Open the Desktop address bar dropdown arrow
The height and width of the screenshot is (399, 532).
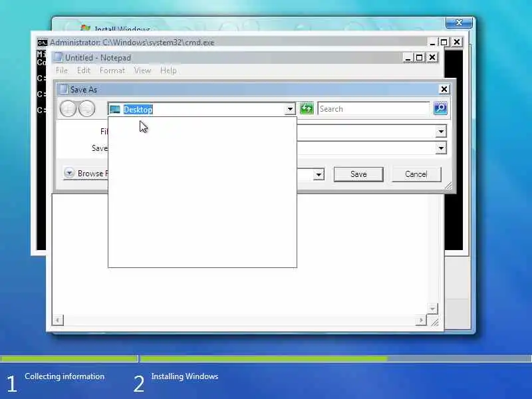290,109
